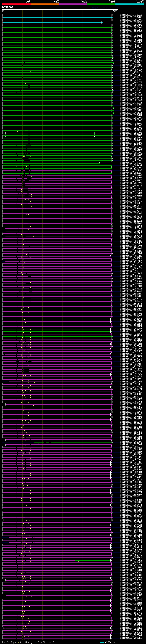Image resolution: width=146 pixels, height=644 pixels.
Task: Select hit UniRef100_B8A7S4
Action: click(x=131, y=547)
